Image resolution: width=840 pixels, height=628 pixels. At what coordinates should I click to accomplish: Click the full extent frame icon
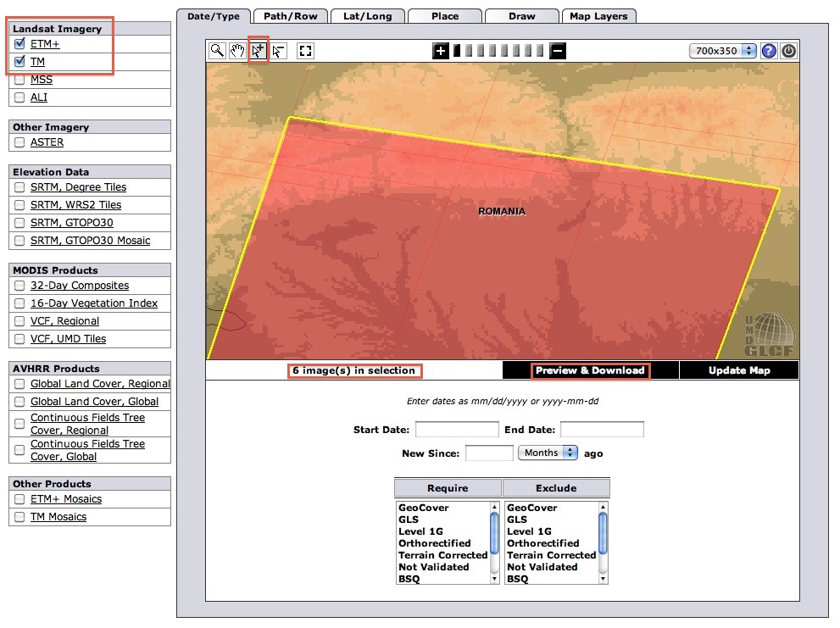pos(305,51)
